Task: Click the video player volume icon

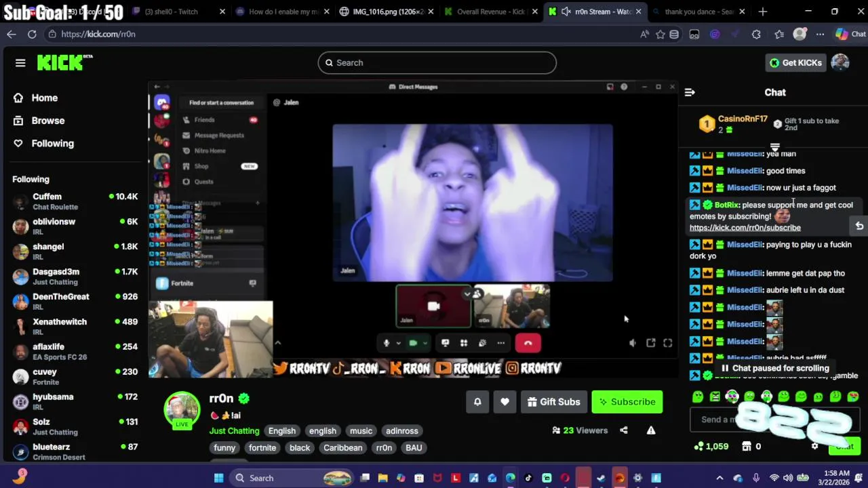Action: 633,343
